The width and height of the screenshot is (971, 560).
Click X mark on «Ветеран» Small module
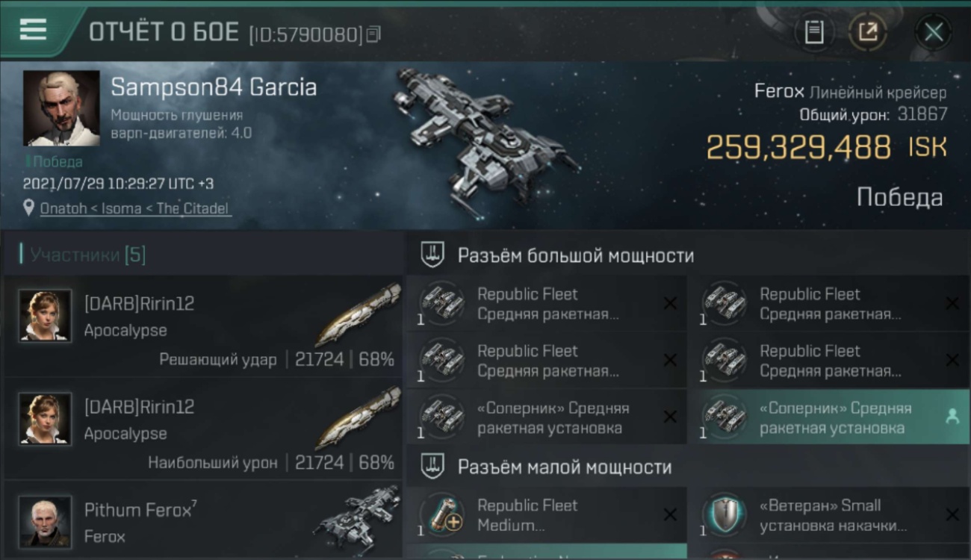coord(952,514)
